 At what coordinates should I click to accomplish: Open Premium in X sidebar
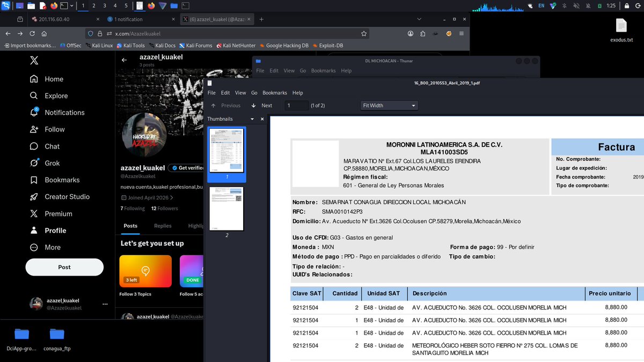(x=51, y=213)
